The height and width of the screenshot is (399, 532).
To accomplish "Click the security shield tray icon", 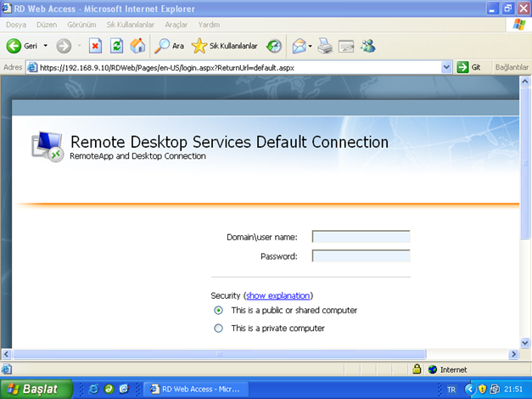I will (482, 389).
